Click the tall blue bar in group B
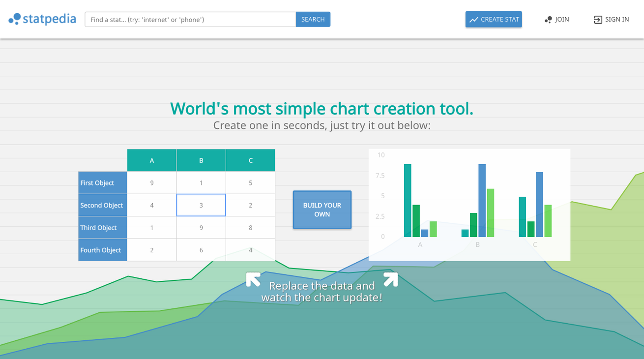This screenshot has height=359, width=644. point(482,201)
